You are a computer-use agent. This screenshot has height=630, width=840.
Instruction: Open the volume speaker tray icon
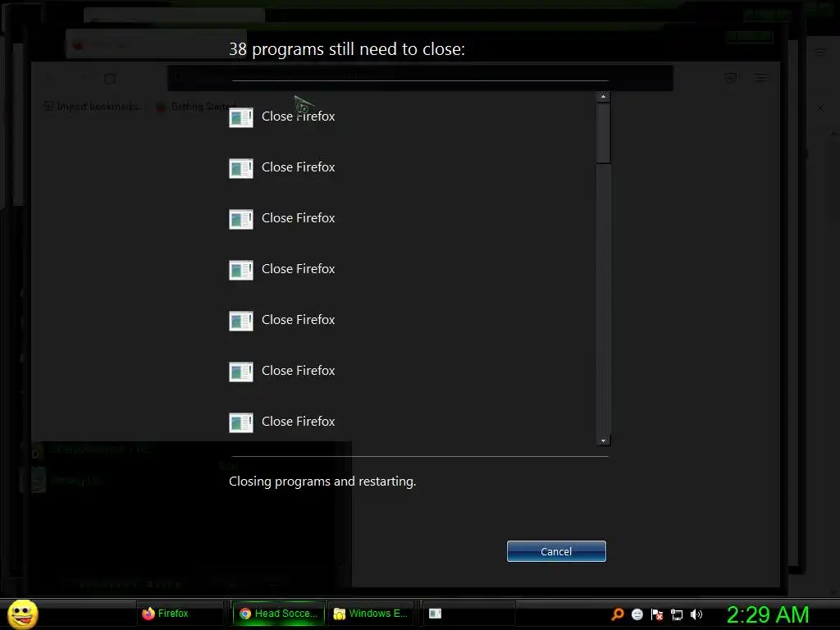coord(696,614)
